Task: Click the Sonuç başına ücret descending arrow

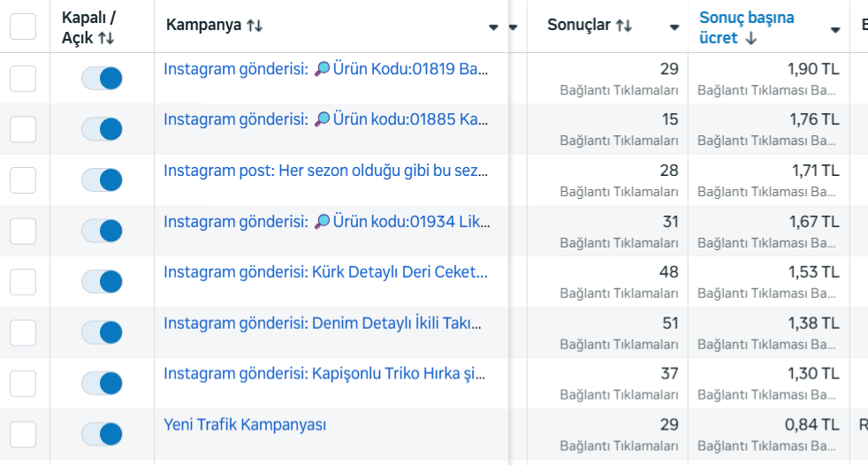Action: pyautogui.click(x=750, y=39)
